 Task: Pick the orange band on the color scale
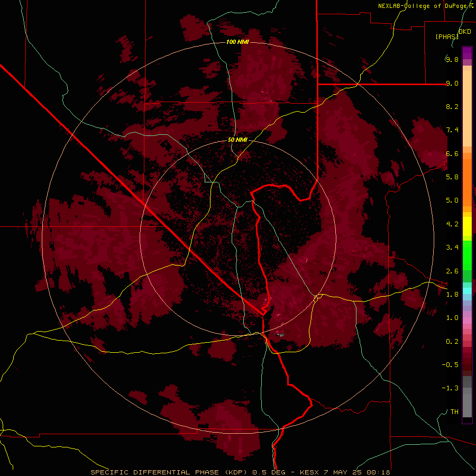[467, 182]
